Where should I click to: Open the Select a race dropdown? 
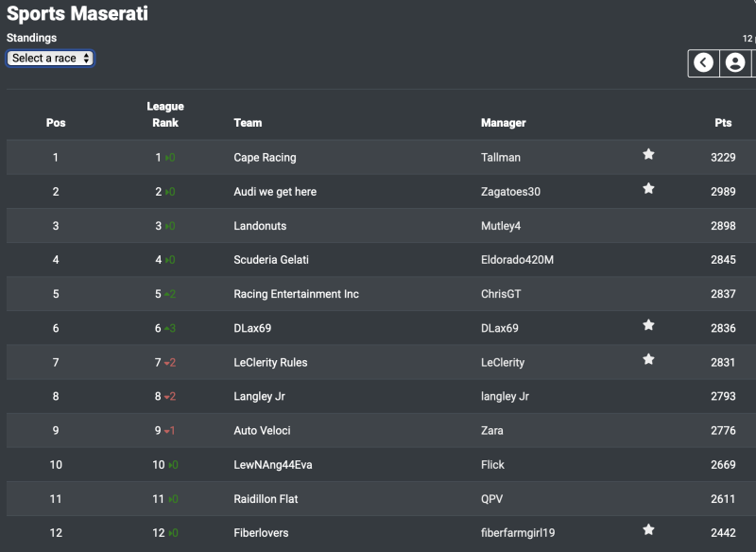point(50,59)
